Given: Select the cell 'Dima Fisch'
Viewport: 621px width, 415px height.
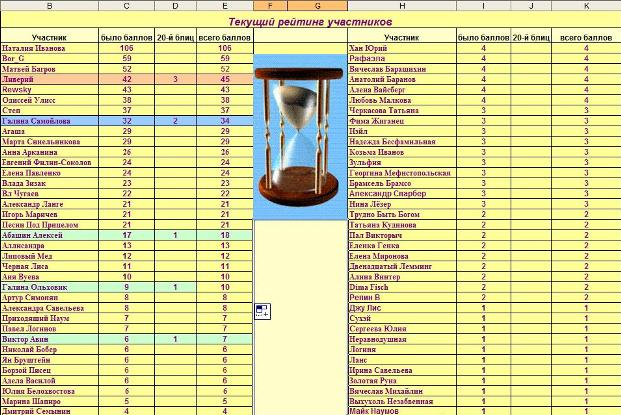Looking at the screenshot, I should point(402,287).
